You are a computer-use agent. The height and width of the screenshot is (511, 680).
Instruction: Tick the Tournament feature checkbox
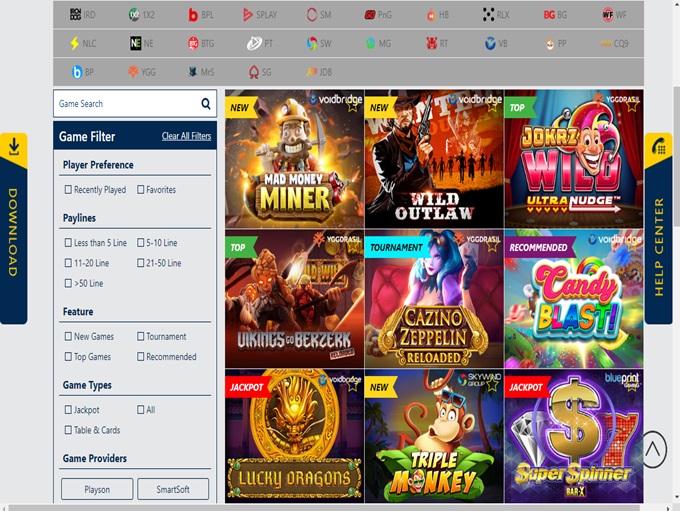140,337
